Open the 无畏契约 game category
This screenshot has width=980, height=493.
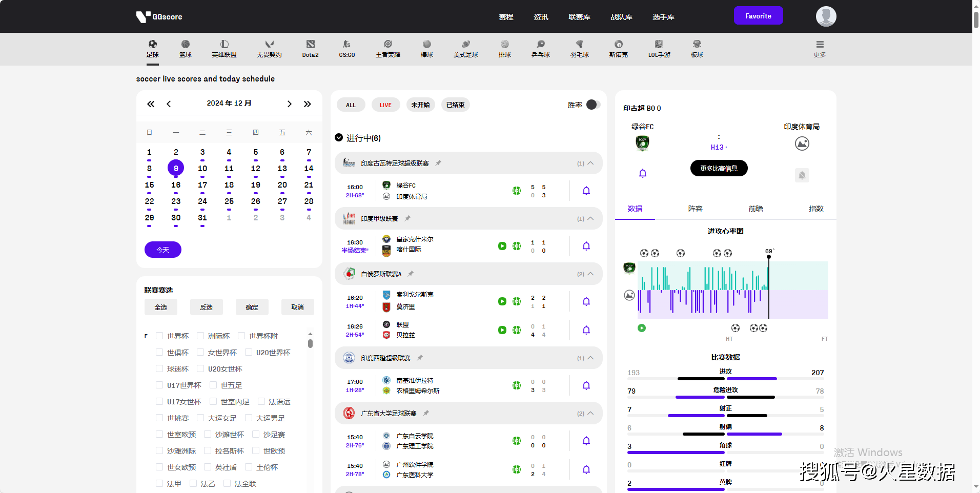tap(269, 49)
